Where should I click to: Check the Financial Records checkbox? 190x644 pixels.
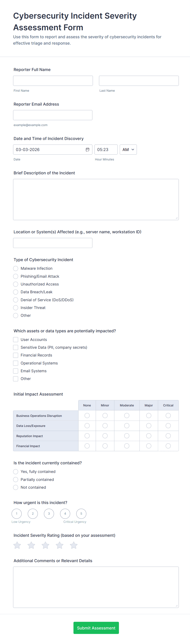(x=16, y=355)
